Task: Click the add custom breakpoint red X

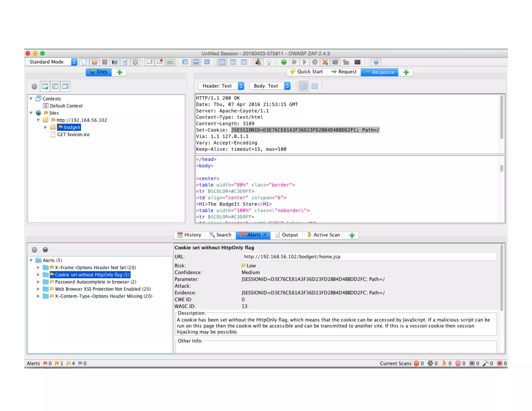Action: (x=325, y=62)
